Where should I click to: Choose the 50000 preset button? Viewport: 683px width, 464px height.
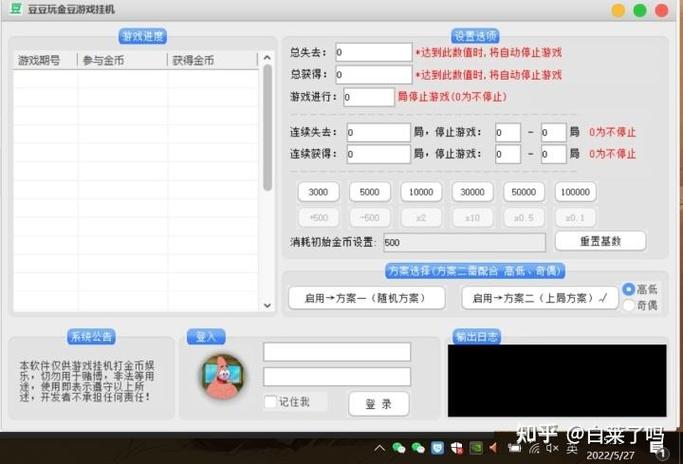(x=524, y=192)
